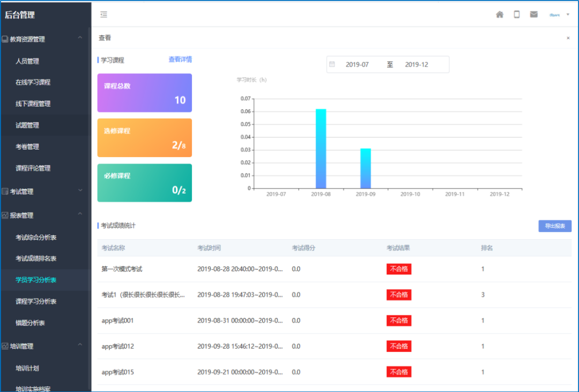Screen dimensions: 579x392
Task: Select the app考试015 row name
Action: pos(117,372)
